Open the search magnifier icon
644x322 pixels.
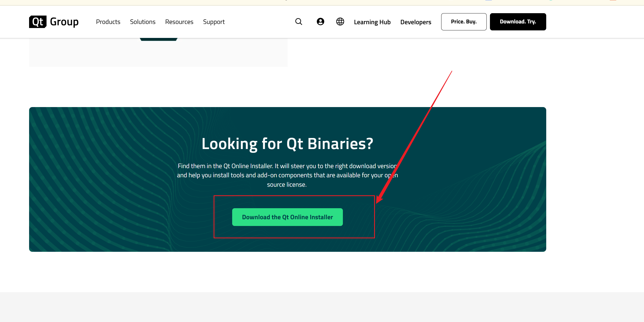click(x=298, y=22)
